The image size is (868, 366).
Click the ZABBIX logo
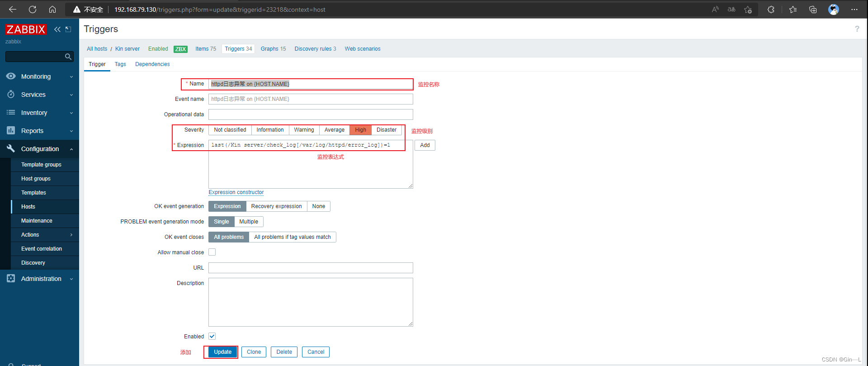click(x=26, y=29)
